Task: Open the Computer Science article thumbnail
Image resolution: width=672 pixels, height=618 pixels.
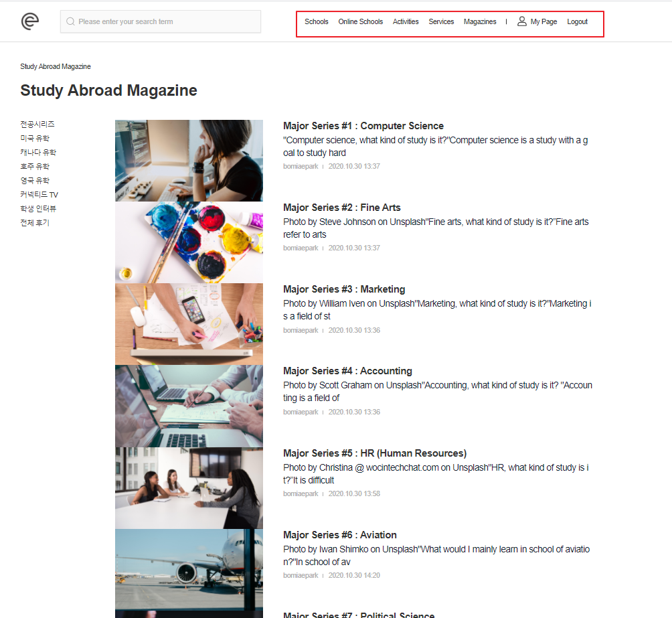Action: pos(189,161)
